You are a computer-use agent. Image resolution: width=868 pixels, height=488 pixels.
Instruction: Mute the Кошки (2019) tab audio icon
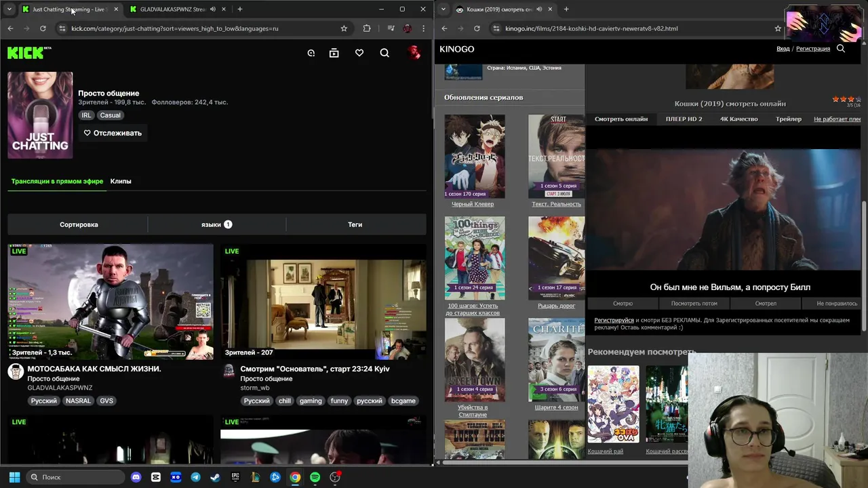(539, 9)
